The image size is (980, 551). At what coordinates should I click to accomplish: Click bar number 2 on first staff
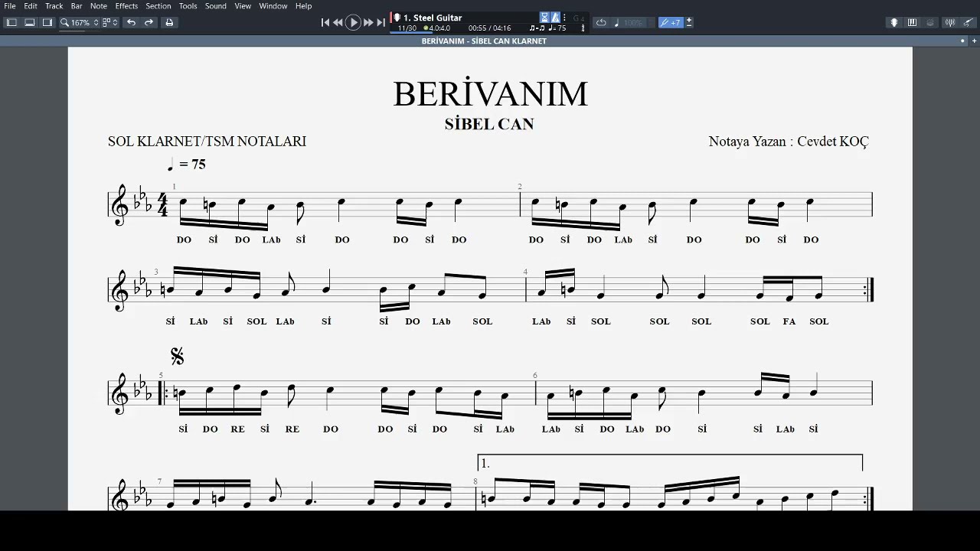point(520,187)
